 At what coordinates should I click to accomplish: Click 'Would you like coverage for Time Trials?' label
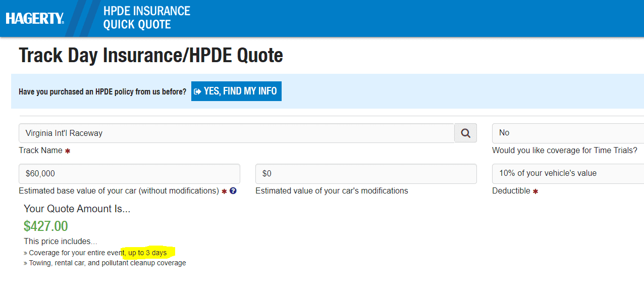point(564,151)
